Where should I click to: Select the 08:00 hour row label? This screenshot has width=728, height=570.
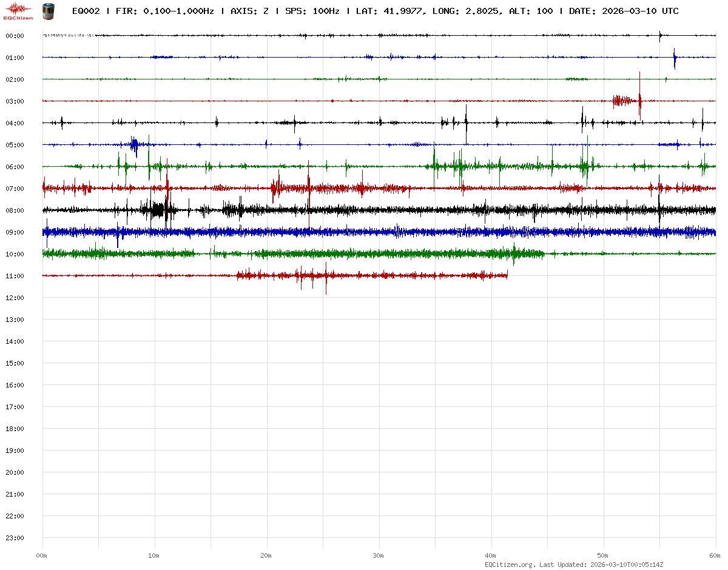point(15,210)
